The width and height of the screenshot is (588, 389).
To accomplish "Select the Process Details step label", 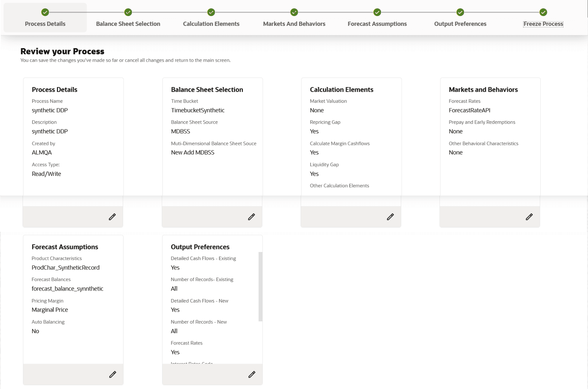I will 45,24.
